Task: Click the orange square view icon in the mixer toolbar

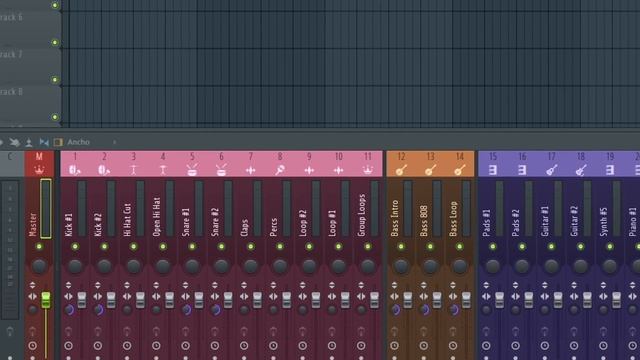Action: pos(58,142)
